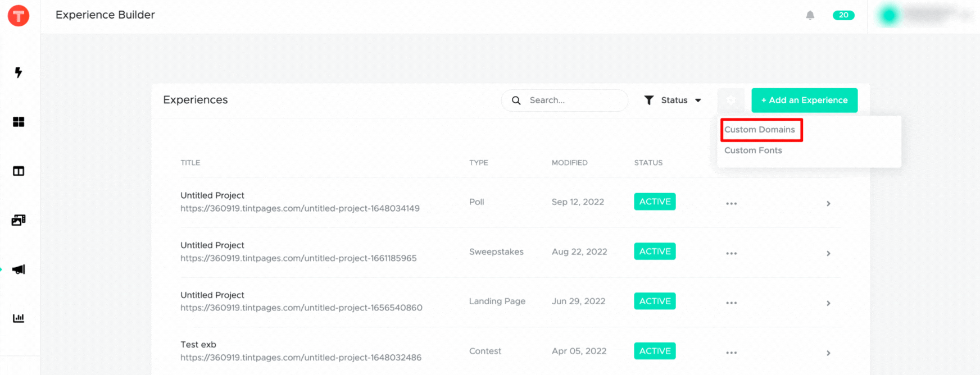Image resolution: width=980 pixels, height=375 pixels.
Task: Expand the Test exb row chevron
Action: click(828, 353)
